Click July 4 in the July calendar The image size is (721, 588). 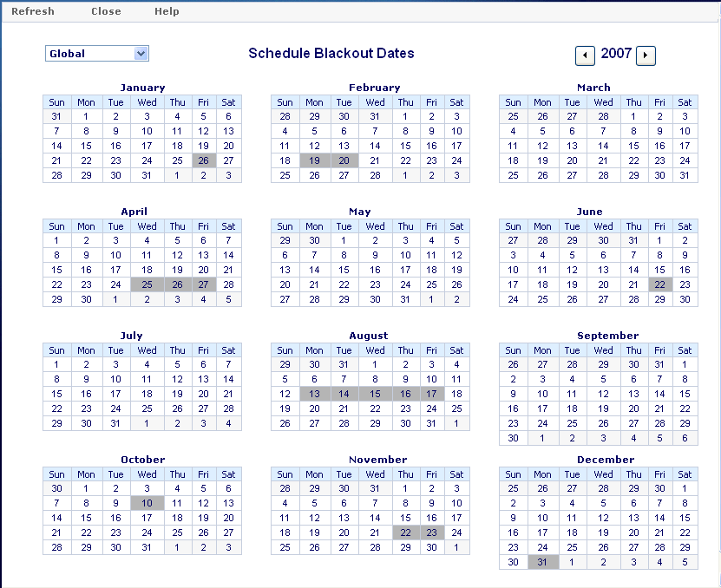pyautogui.click(x=147, y=364)
